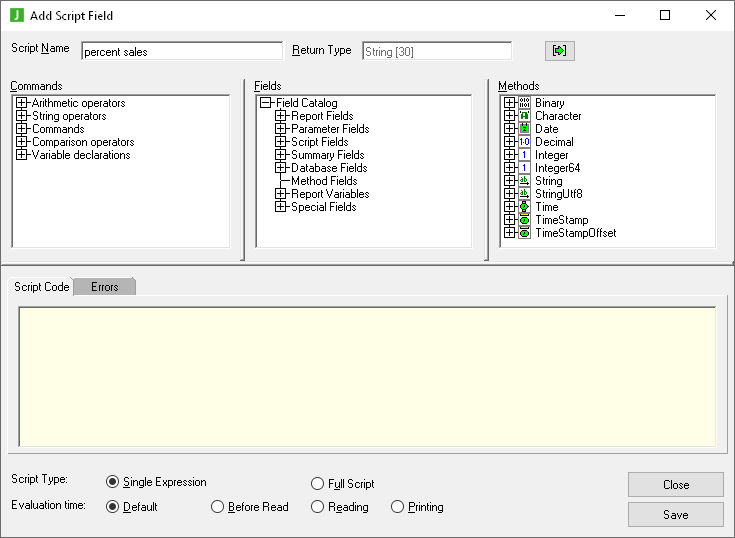
Task: Select the Decimal type icon
Action: [524, 142]
